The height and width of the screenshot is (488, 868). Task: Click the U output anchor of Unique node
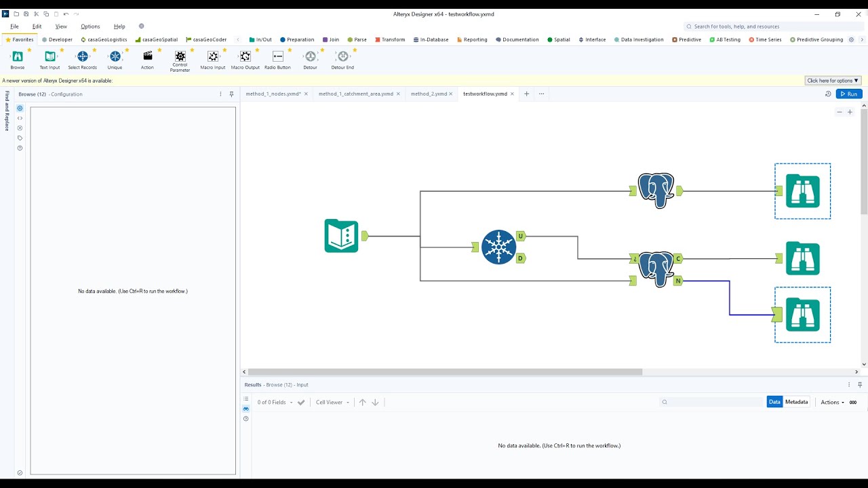point(521,236)
